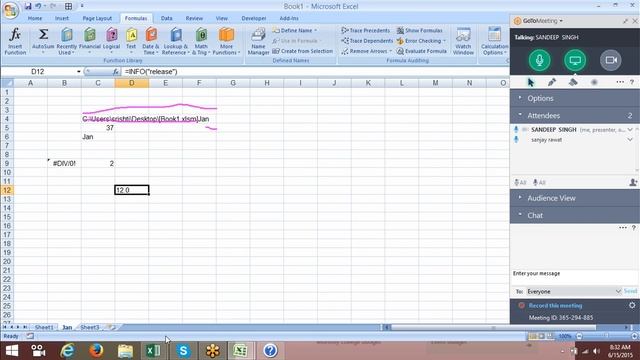Toggle GoToMeeting webcam
640x360 pixels.
(611, 60)
